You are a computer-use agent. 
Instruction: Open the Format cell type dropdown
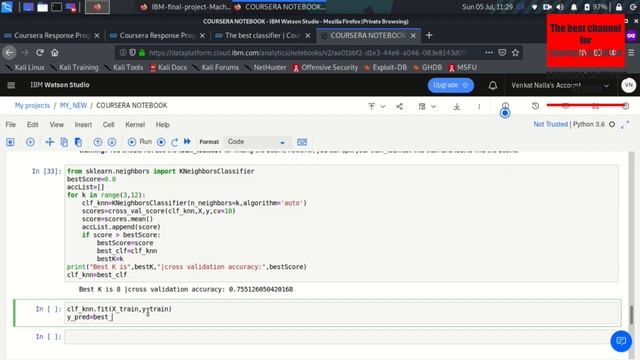(x=256, y=142)
